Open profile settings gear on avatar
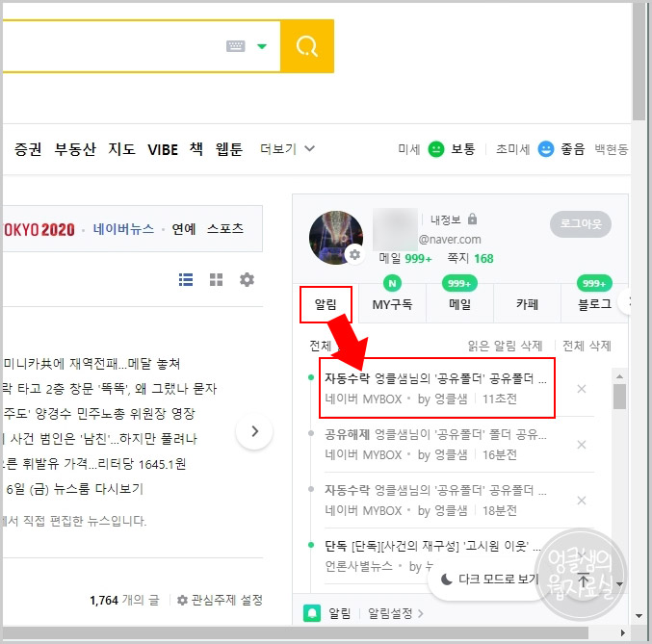This screenshot has height=644, width=652. point(354,254)
